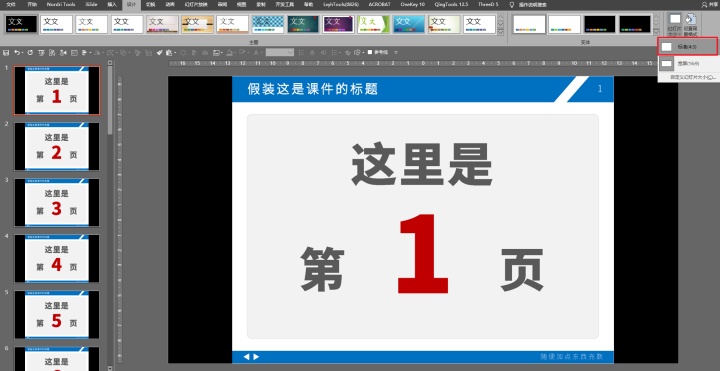Open the quick access toolbar customize arrow

pos(396,52)
